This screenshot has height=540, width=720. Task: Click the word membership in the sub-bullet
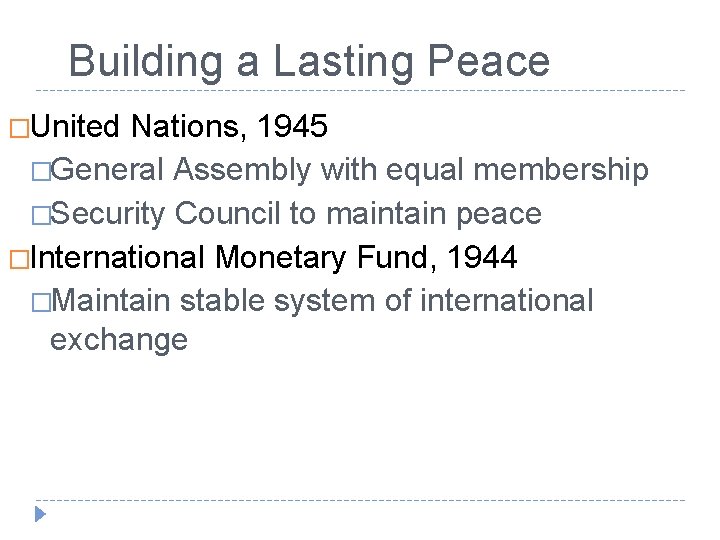(561, 170)
